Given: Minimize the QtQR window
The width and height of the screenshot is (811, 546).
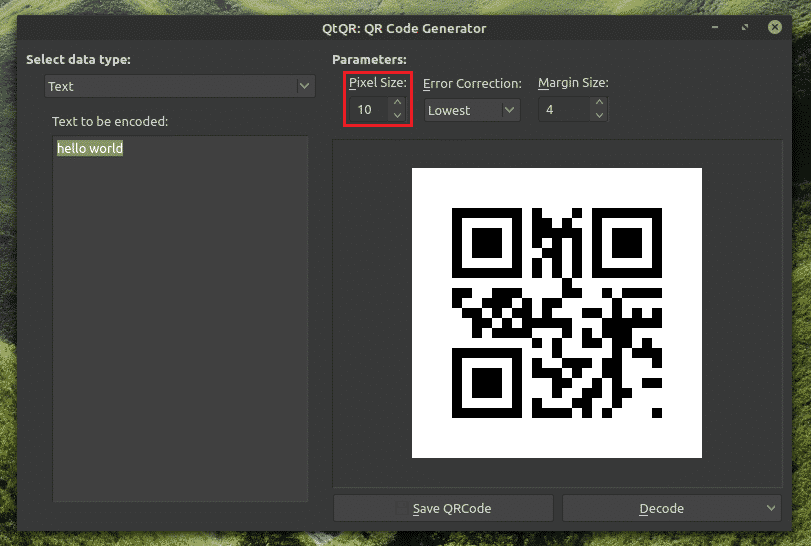Looking at the screenshot, I should point(717,28).
